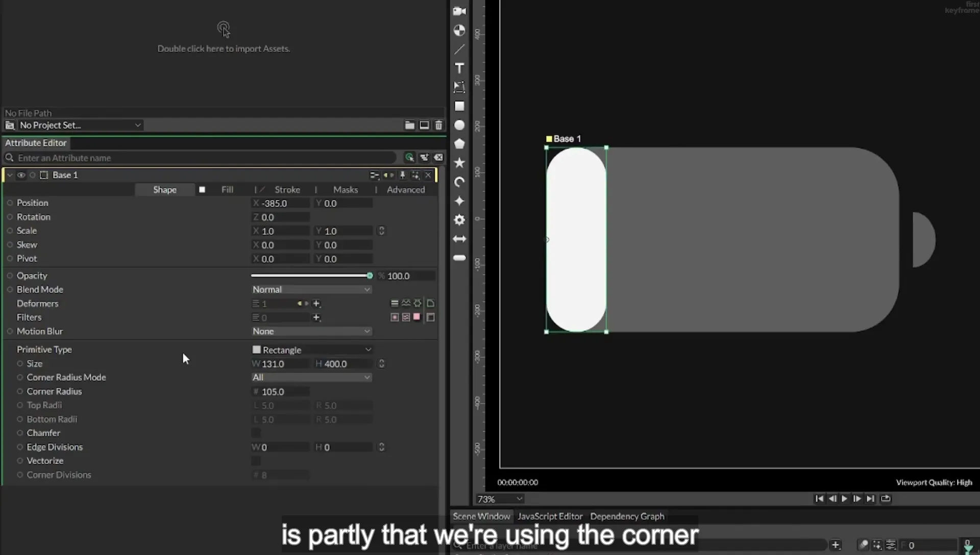The image size is (980, 555).
Task: Select the Arc shape tool
Action: (x=459, y=182)
